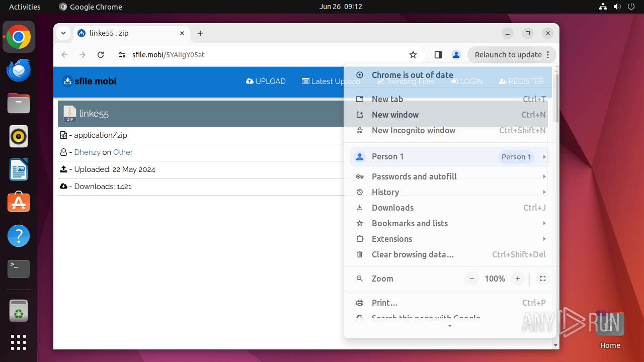Viewport: 644px width, 362px height.
Task: Select Print from the Chrome menu
Action: coord(450,303)
